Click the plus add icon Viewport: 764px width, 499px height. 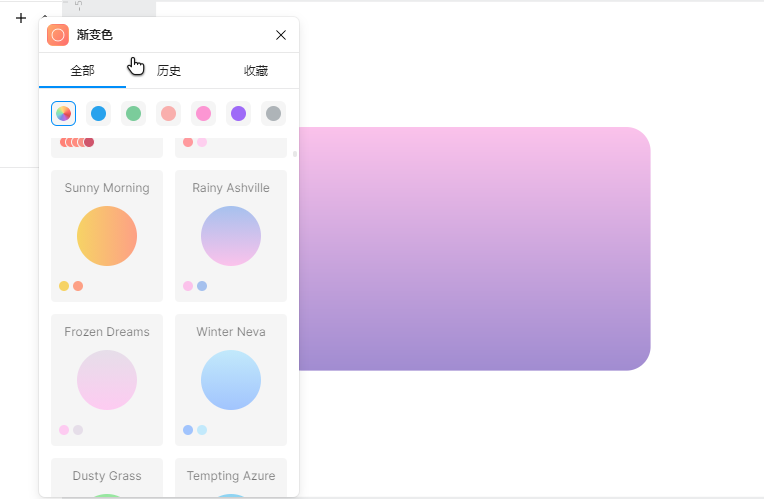click(21, 19)
